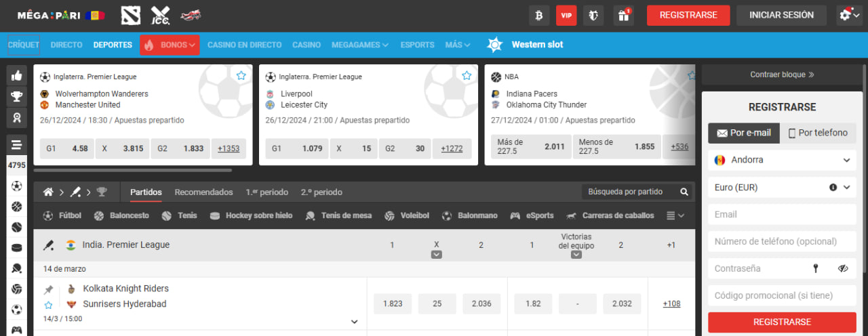The height and width of the screenshot is (336, 868).
Task: Select ice hockey puck icon in sidebar
Action: (16, 248)
